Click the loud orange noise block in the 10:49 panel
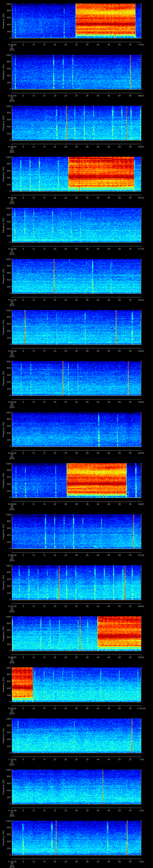Image resolution: width=153 pixels, height=868 pixels. pos(101,172)
